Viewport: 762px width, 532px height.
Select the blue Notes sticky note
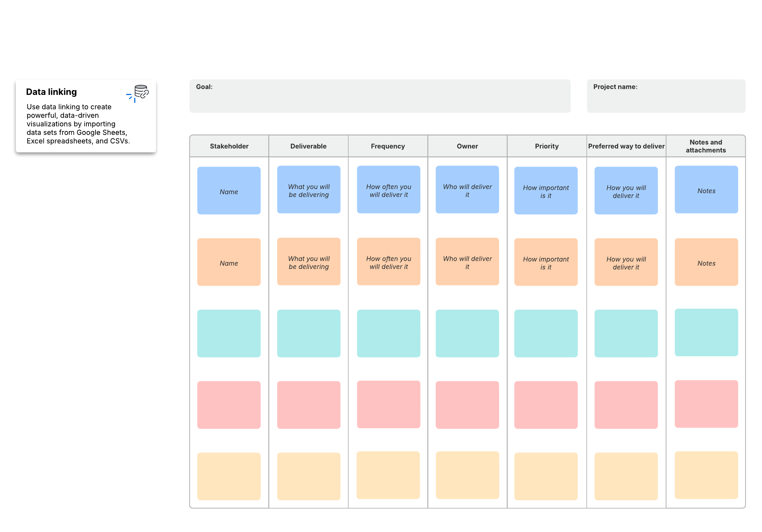point(706,190)
